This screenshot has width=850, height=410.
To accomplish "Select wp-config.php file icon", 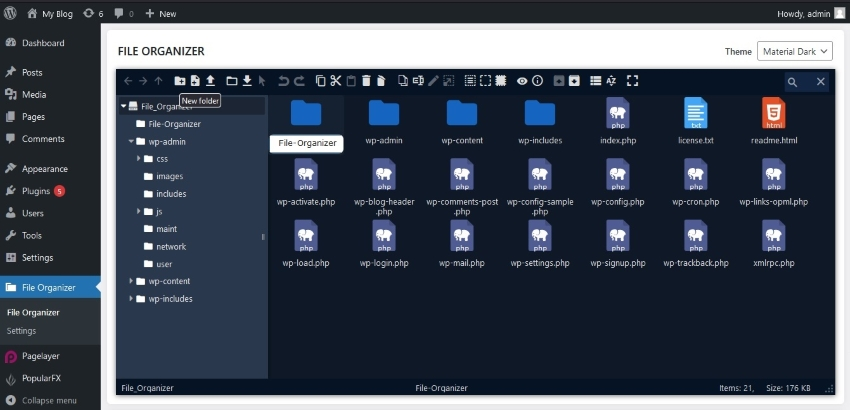I will click(x=617, y=175).
